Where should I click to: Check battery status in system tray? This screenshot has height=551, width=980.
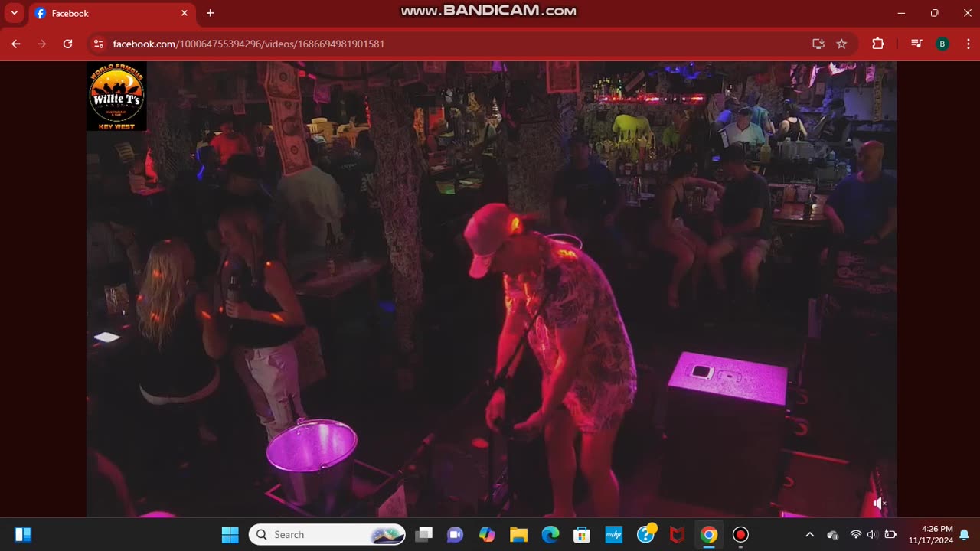click(x=890, y=534)
